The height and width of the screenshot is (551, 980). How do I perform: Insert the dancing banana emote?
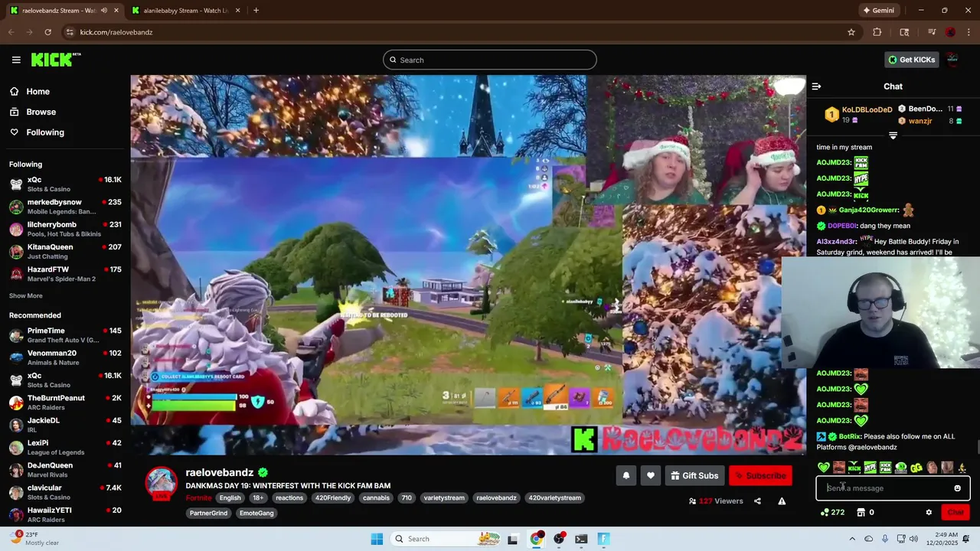[x=962, y=468]
